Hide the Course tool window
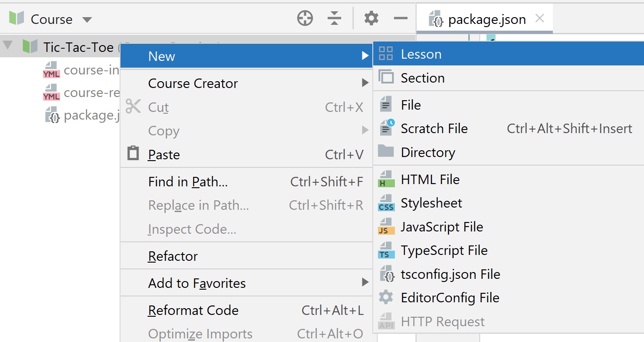This screenshot has width=644, height=342. point(400,18)
